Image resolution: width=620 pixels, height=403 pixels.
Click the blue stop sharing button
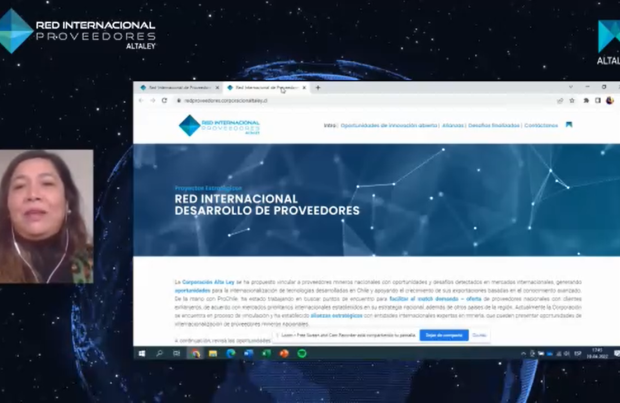(x=444, y=335)
